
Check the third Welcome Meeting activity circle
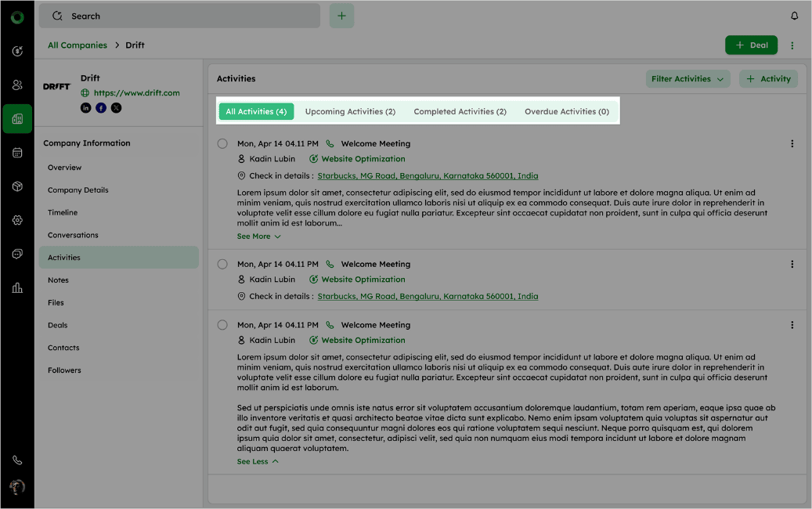click(x=222, y=325)
